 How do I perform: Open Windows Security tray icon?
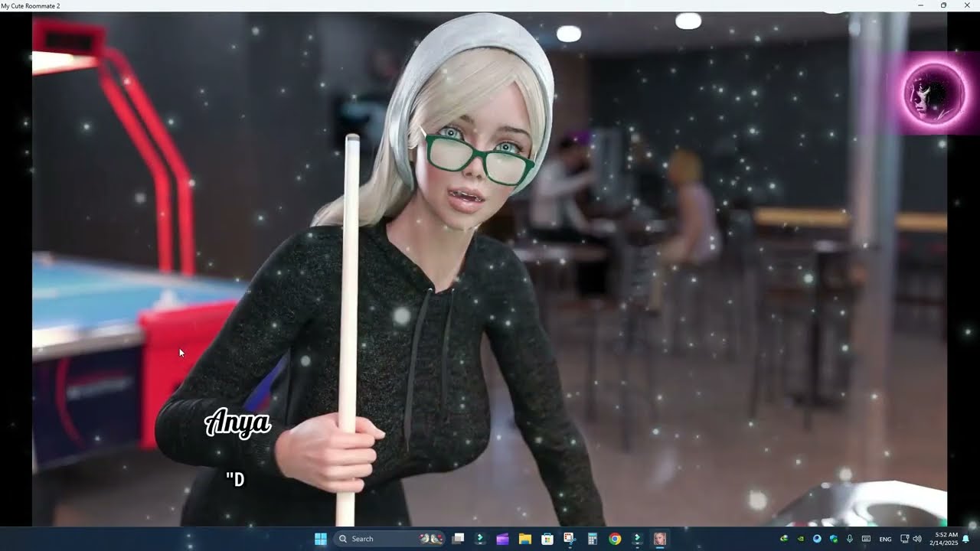[834, 539]
